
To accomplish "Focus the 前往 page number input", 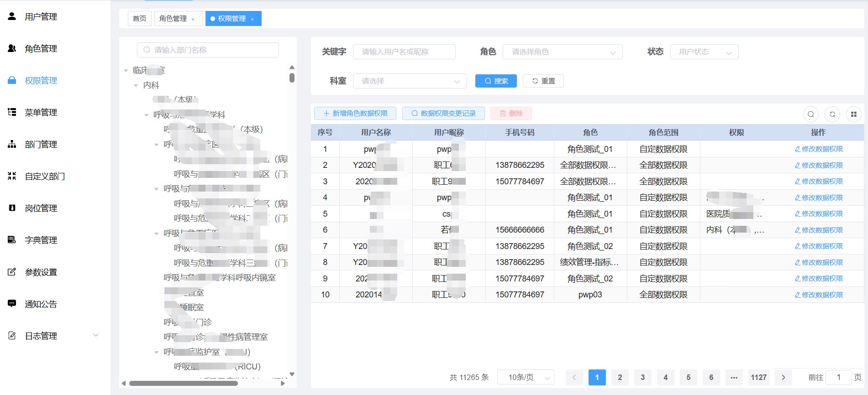I will 838,378.
